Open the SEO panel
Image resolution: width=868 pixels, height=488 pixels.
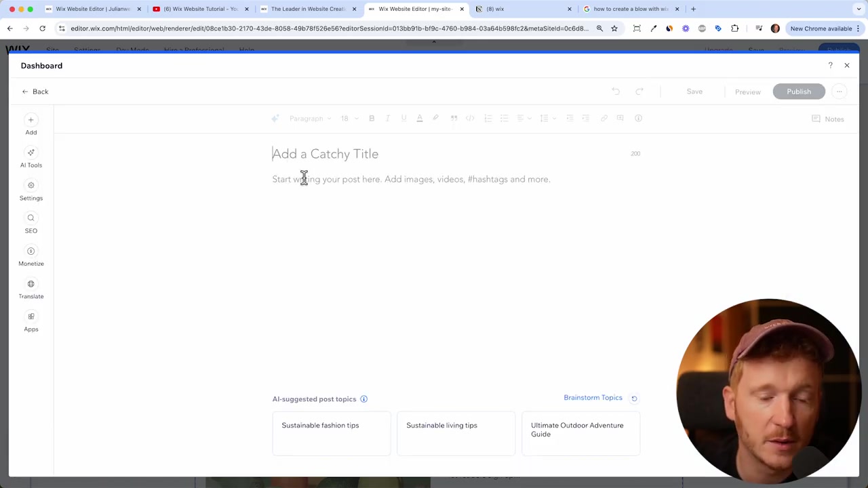pos(31,224)
